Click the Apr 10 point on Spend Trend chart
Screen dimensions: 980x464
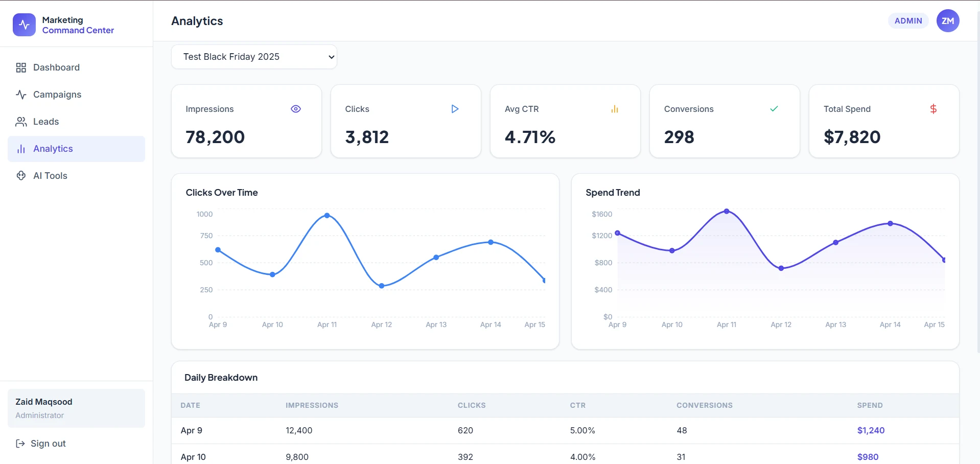pyautogui.click(x=672, y=251)
